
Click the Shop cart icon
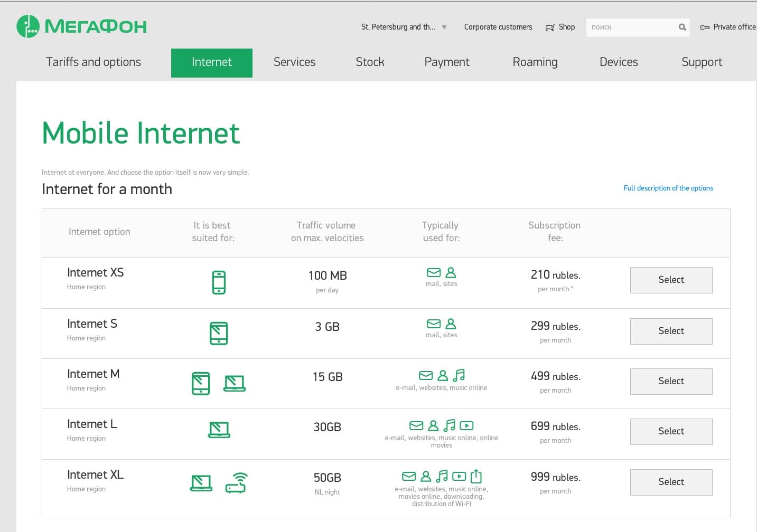[550, 27]
